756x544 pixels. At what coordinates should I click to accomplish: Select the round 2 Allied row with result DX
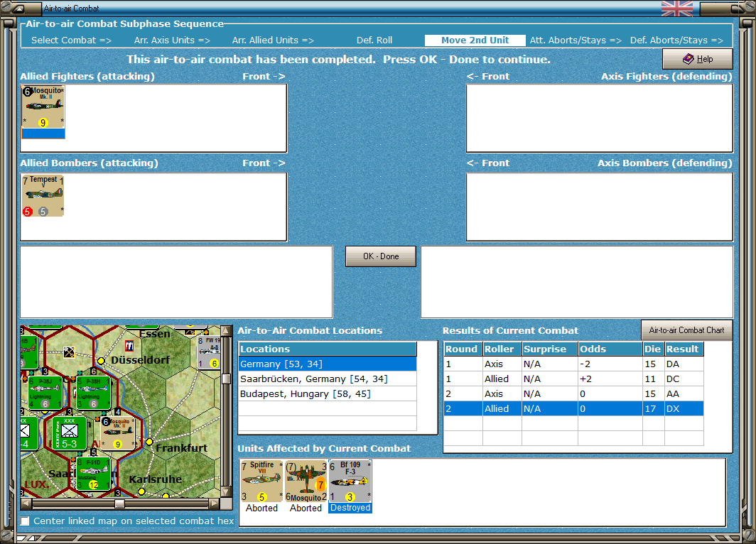(x=573, y=408)
